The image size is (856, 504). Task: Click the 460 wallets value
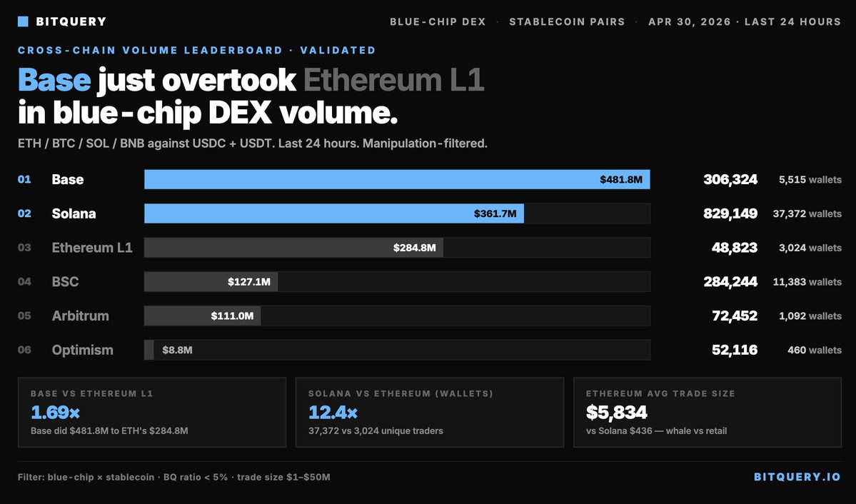[814, 350]
